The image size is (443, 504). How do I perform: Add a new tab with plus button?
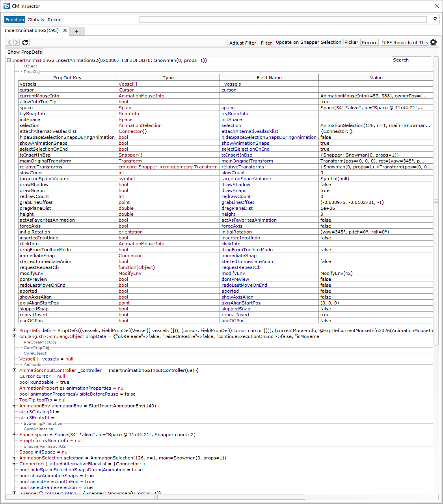coord(77,31)
